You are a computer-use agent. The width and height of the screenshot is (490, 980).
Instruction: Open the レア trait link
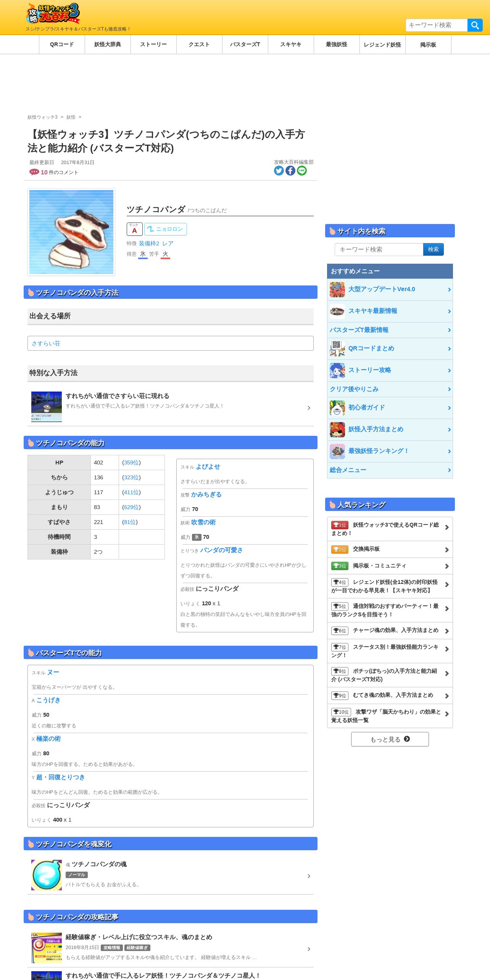[x=168, y=243]
